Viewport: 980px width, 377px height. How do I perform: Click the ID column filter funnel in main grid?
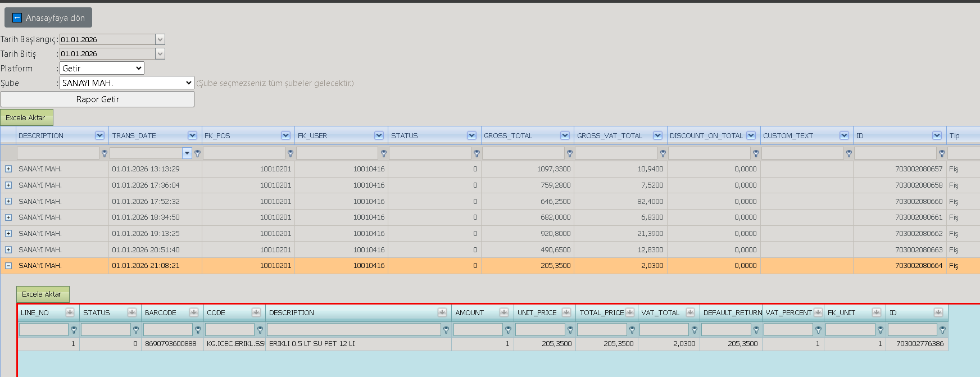942,153
